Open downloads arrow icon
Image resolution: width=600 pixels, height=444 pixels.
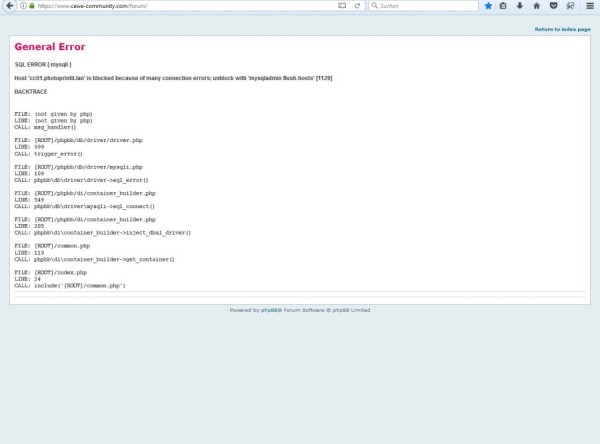520,6
